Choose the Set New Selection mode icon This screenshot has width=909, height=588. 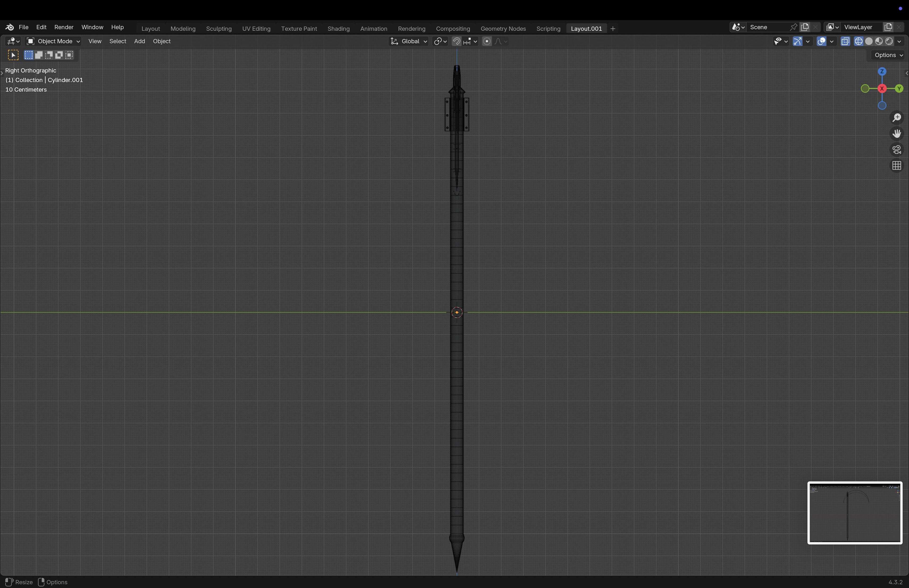(x=29, y=55)
